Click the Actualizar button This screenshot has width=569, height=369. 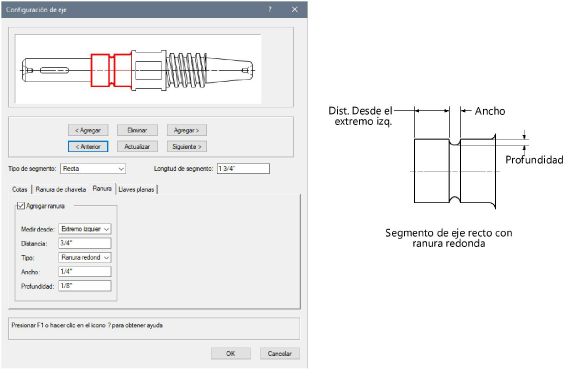(x=137, y=147)
